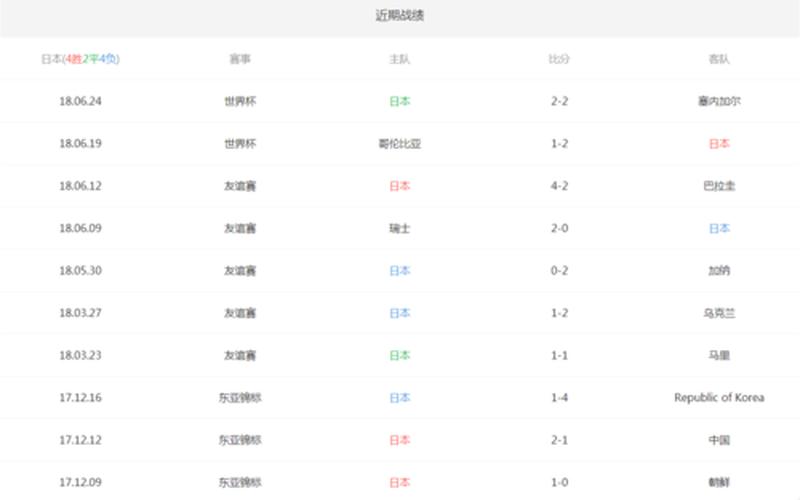Click the 1-0 score against 朝鲜
Screen dimensions: 800x500
[559, 482]
